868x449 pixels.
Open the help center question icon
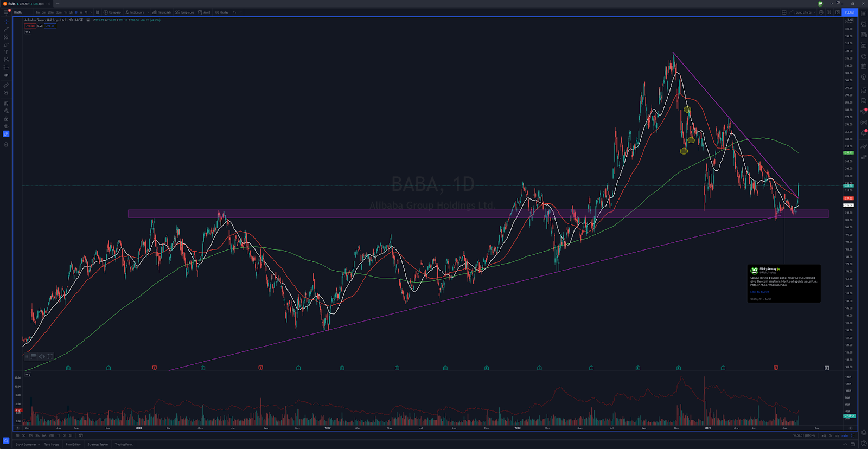tap(864, 443)
